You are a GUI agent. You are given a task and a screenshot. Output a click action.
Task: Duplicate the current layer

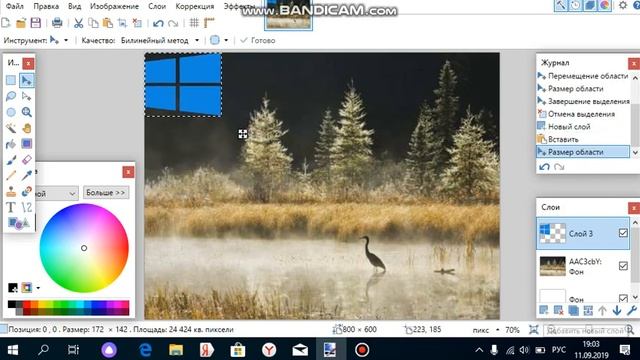pyautogui.click(x=573, y=311)
